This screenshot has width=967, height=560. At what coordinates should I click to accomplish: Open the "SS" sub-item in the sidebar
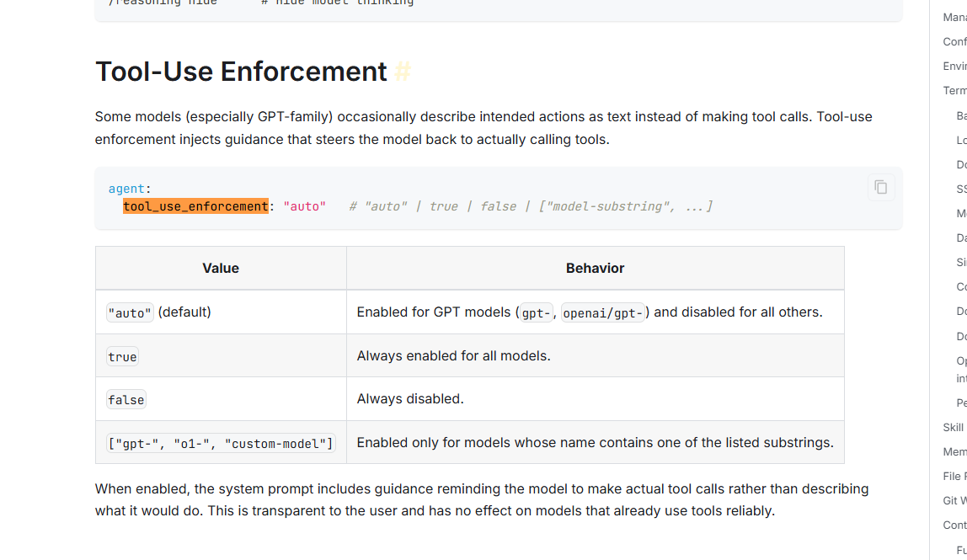click(961, 189)
